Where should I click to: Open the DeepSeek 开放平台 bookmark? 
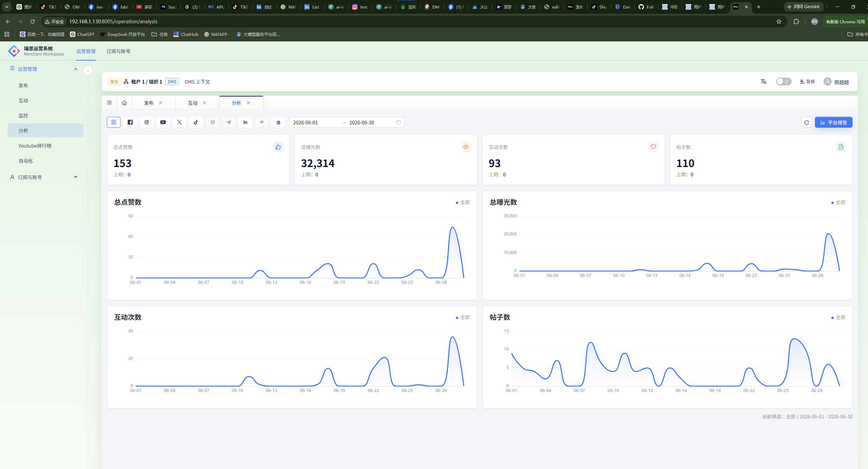(123, 34)
